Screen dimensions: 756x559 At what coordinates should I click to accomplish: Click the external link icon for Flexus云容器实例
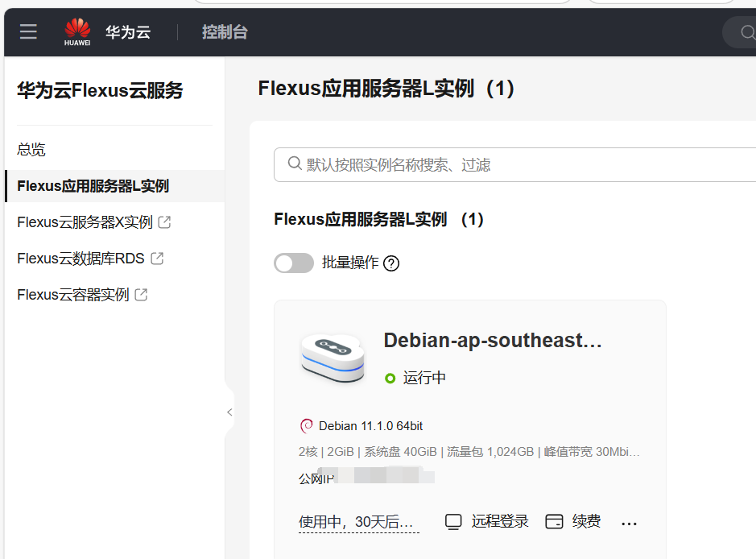tap(141, 295)
